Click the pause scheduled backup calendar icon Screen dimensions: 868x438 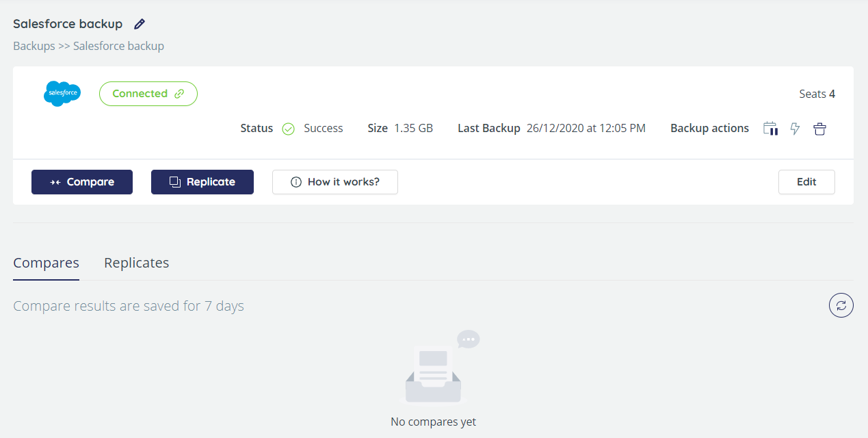pyautogui.click(x=771, y=128)
